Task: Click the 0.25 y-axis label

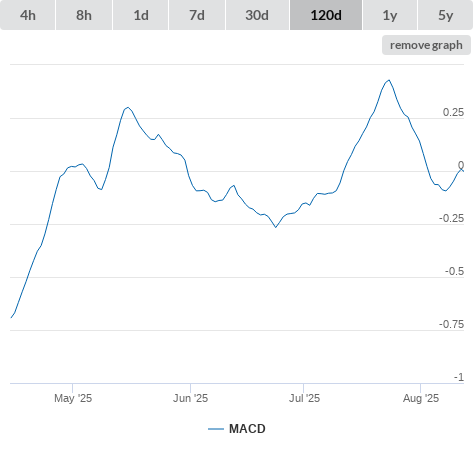Action: [x=453, y=112]
